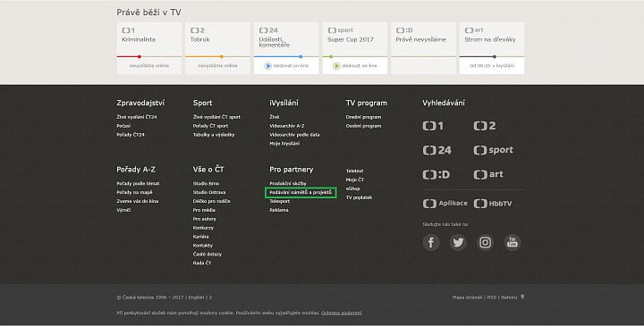Open the TV program footer heading
Screen dimensions: 644x326
tap(367, 103)
